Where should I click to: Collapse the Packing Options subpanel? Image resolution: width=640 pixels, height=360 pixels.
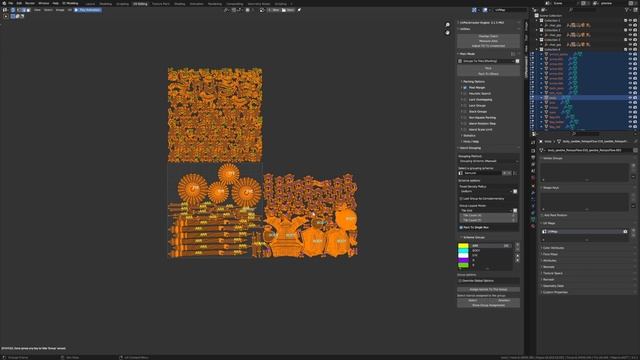473,82
